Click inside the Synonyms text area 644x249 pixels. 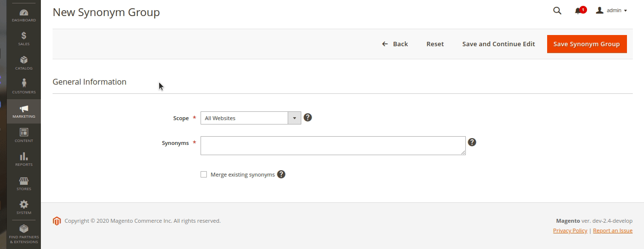(333, 146)
